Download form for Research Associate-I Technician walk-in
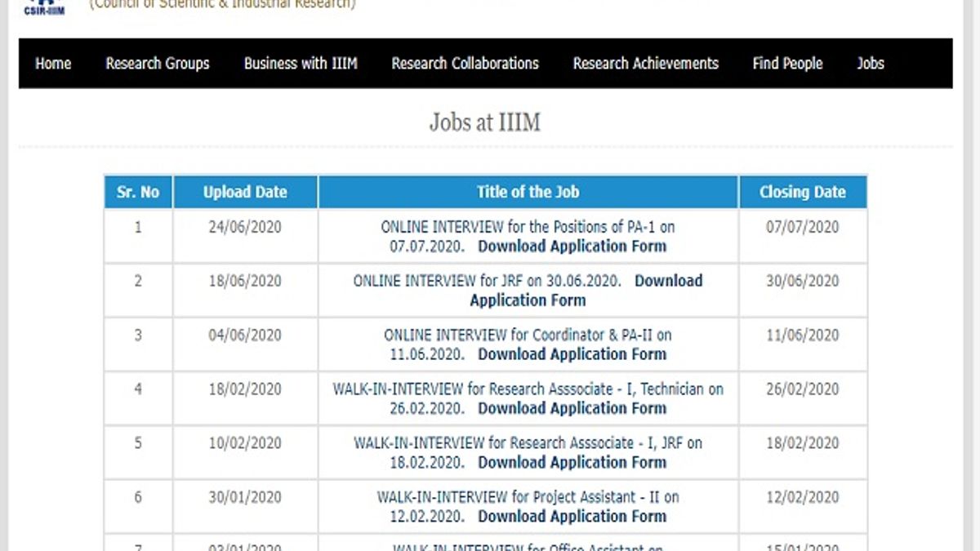Viewport: 980px width, 551px height. pos(572,407)
